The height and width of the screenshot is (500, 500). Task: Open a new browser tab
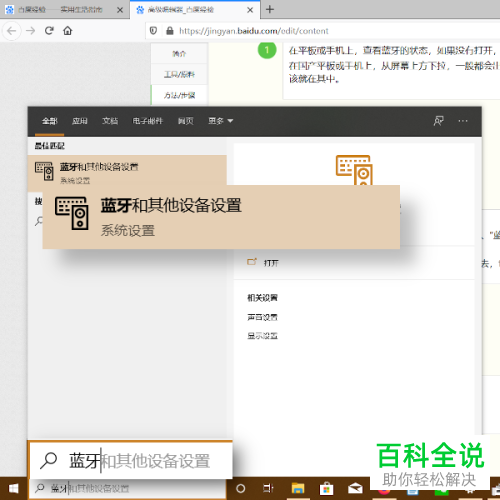(270, 9)
